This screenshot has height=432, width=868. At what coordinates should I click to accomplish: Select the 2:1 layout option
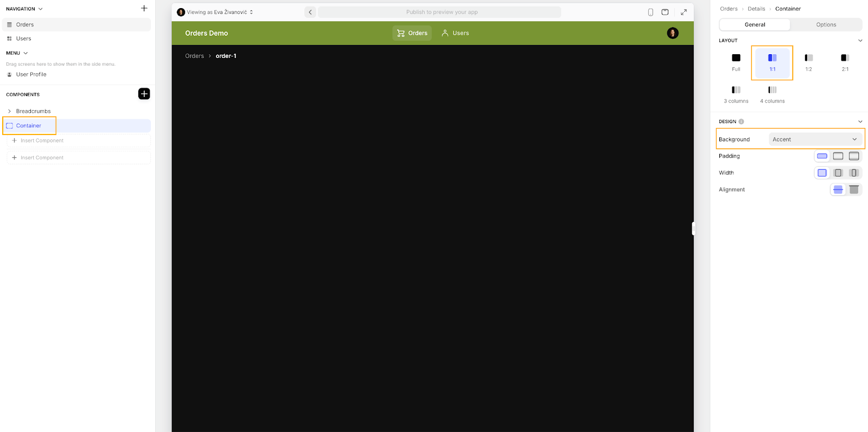(x=845, y=62)
